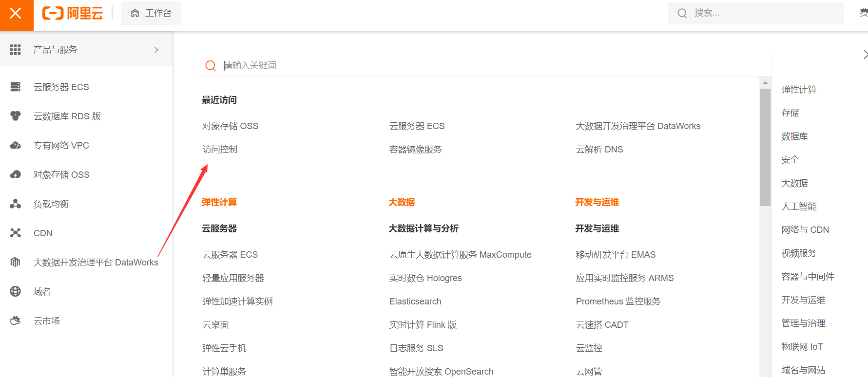Screen dimensions: 868x377
Task: Click the product list vertical scrollbar
Action: pos(765,147)
